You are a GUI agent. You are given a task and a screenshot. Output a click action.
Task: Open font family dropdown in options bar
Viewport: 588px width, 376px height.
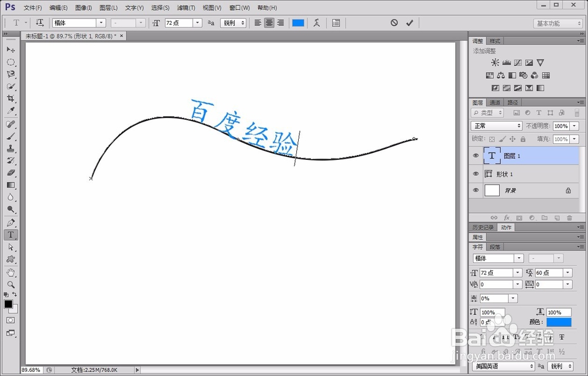click(x=101, y=23)
